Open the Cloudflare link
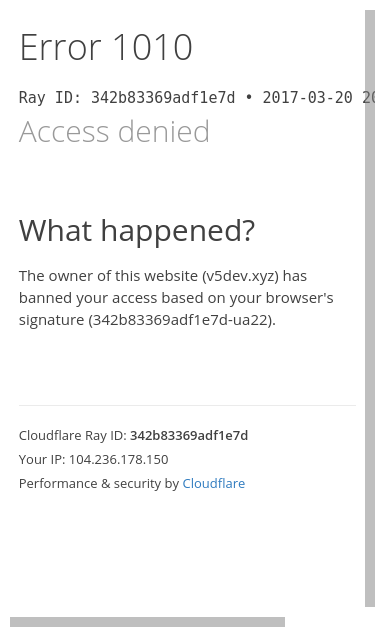 (x=213, y=483)
